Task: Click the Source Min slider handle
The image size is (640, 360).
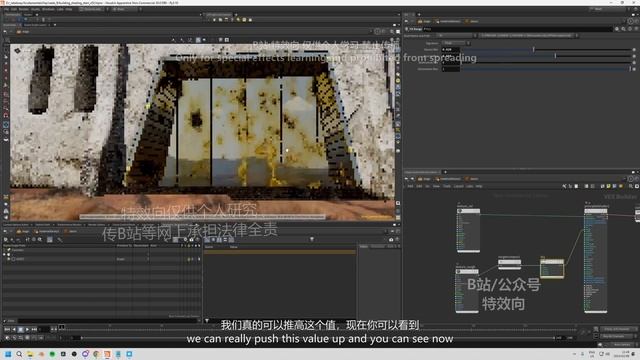Action: tap(533, 49)
